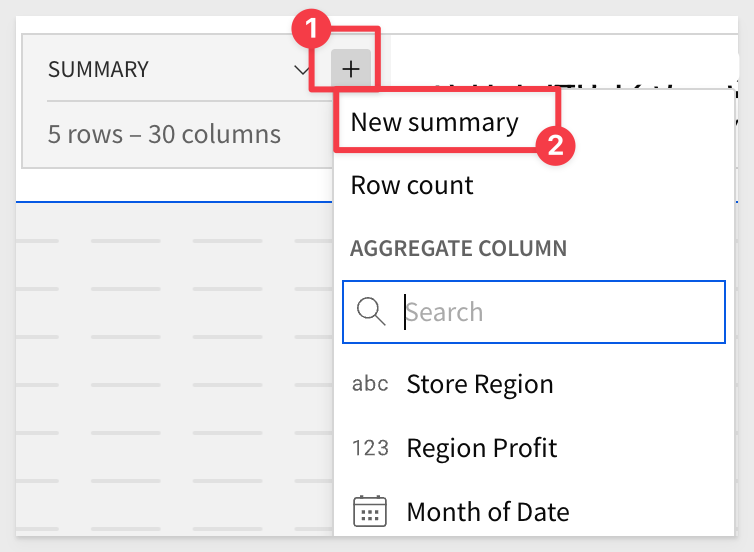Click the SUMMARY header label
The image size is (754, 552).
coord(98,70)
